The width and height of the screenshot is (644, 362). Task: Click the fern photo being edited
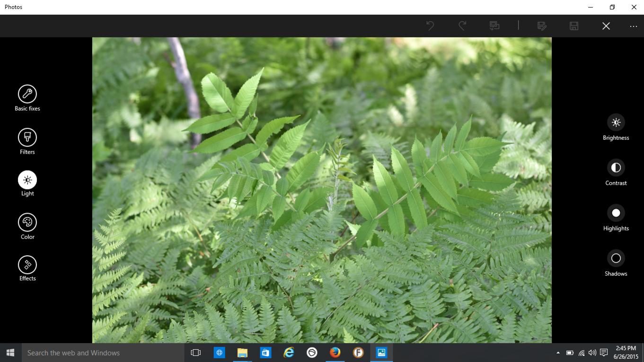322,190
